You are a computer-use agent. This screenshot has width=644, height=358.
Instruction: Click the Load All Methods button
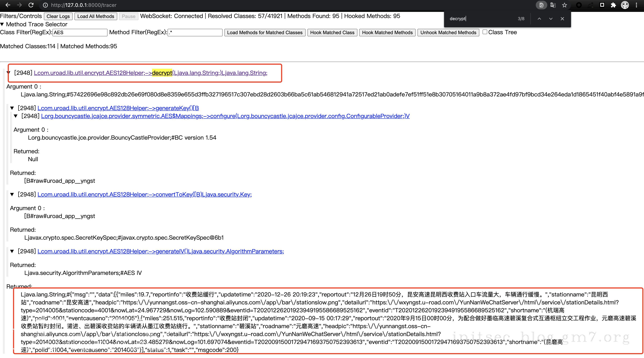coord(95,16)
